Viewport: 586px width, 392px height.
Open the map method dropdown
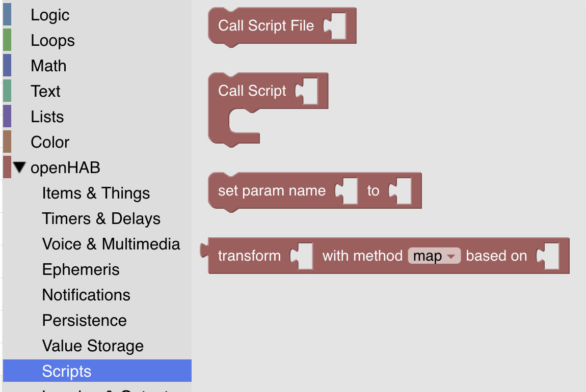tap(434, 256)
